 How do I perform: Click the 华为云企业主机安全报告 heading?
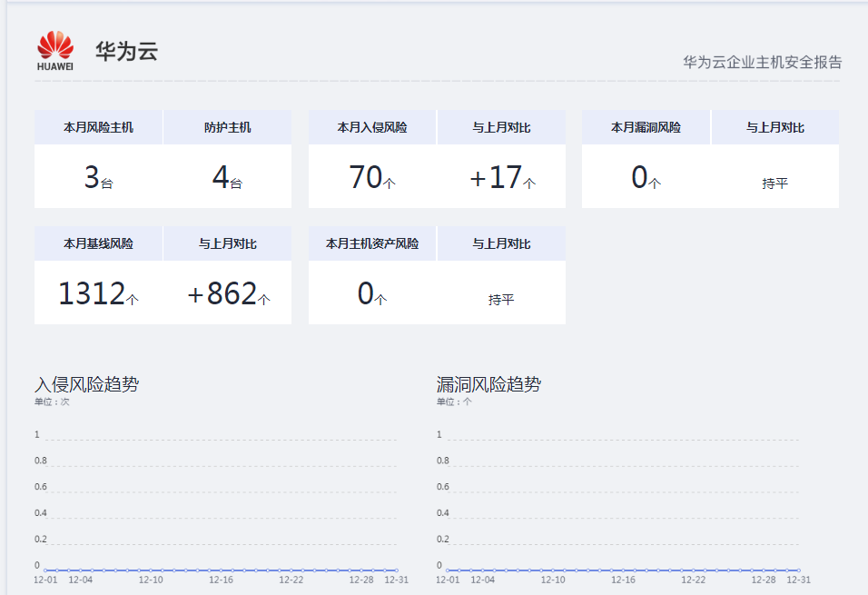click(x=762, y=63)
